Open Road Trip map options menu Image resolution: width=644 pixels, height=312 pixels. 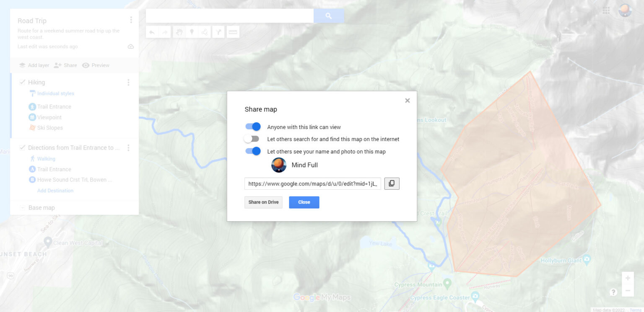(x=131, y=20)
